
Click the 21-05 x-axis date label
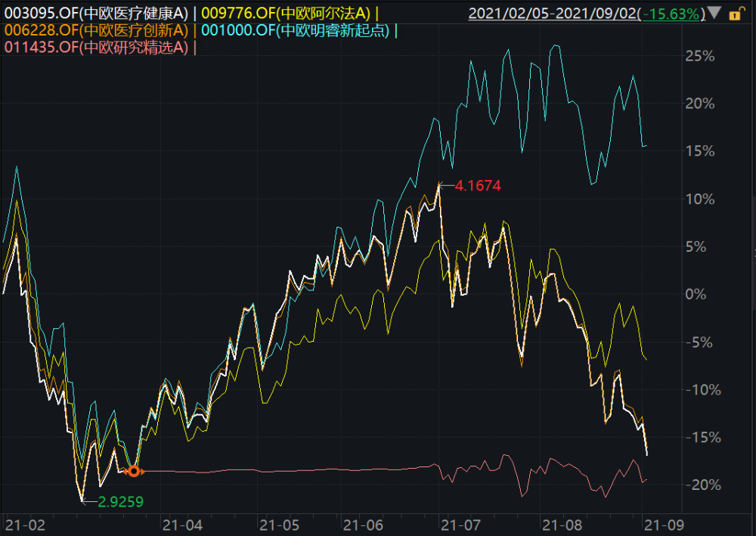279,525
